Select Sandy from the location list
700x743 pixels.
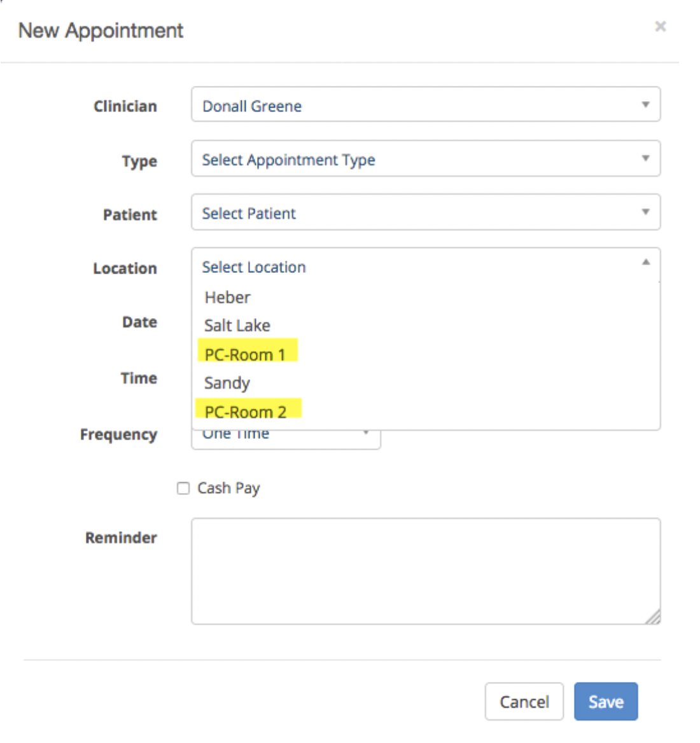click(426, 383)
